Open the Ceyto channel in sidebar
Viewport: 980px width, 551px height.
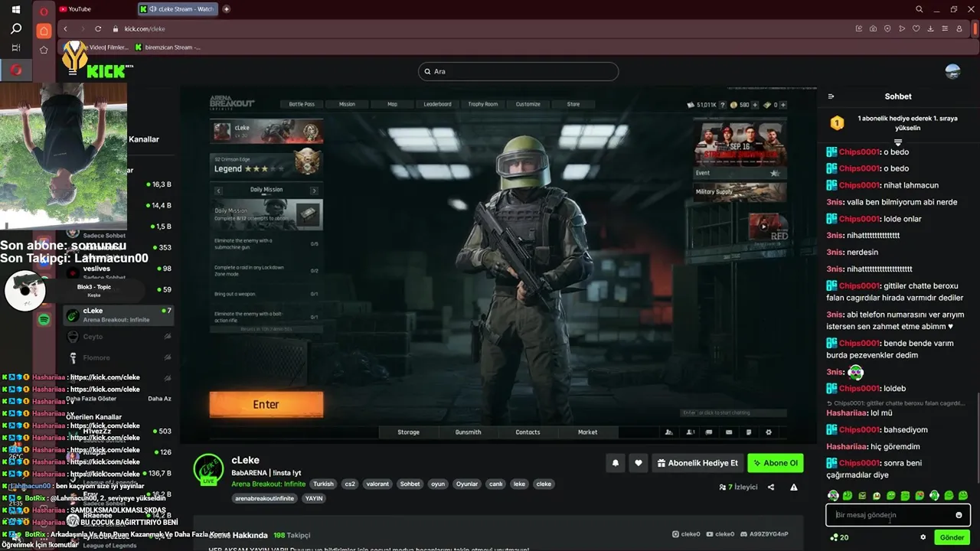[119, 337]
